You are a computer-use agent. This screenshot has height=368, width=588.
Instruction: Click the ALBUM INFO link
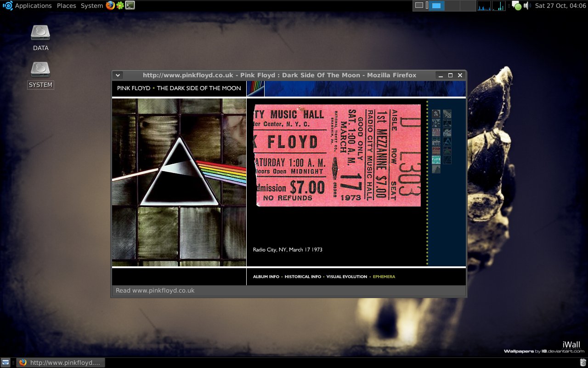(x=266, y=277)
